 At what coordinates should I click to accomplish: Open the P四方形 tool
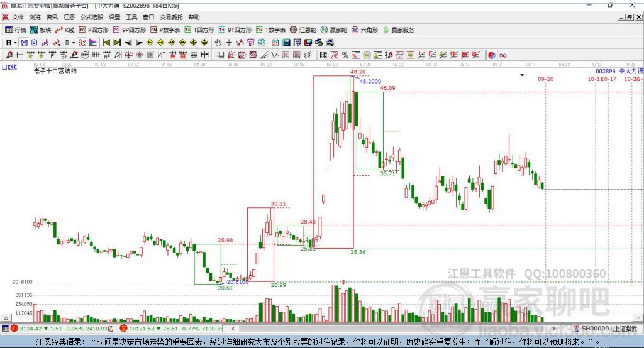pos(94,30)
